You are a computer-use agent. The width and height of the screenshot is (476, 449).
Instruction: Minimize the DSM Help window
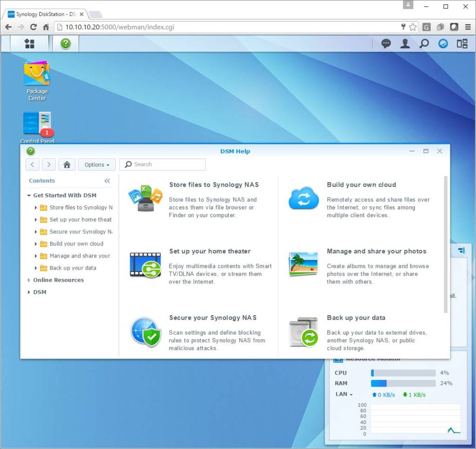pos(412,151)
